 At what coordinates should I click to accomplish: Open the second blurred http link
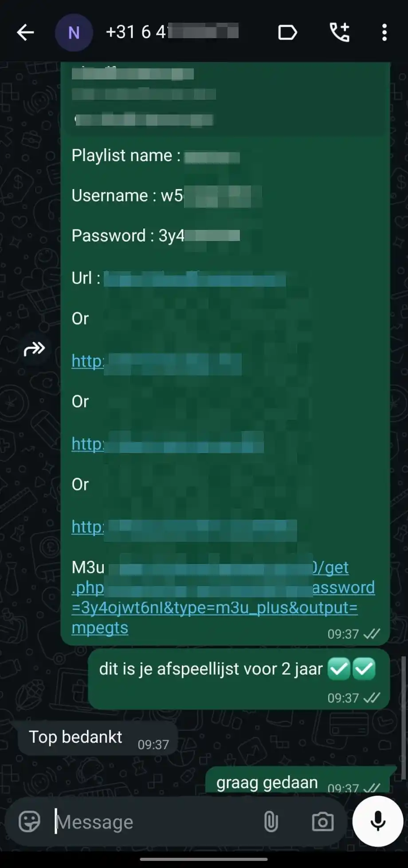coord(168,444)
